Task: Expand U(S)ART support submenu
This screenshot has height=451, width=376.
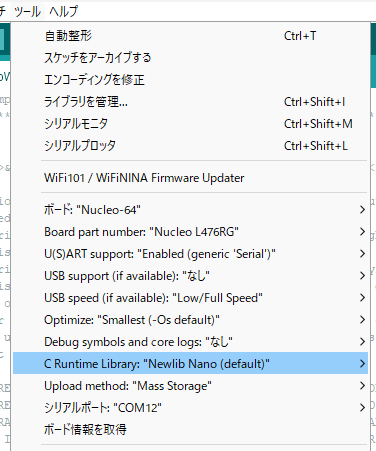Action: pos(190,254)
